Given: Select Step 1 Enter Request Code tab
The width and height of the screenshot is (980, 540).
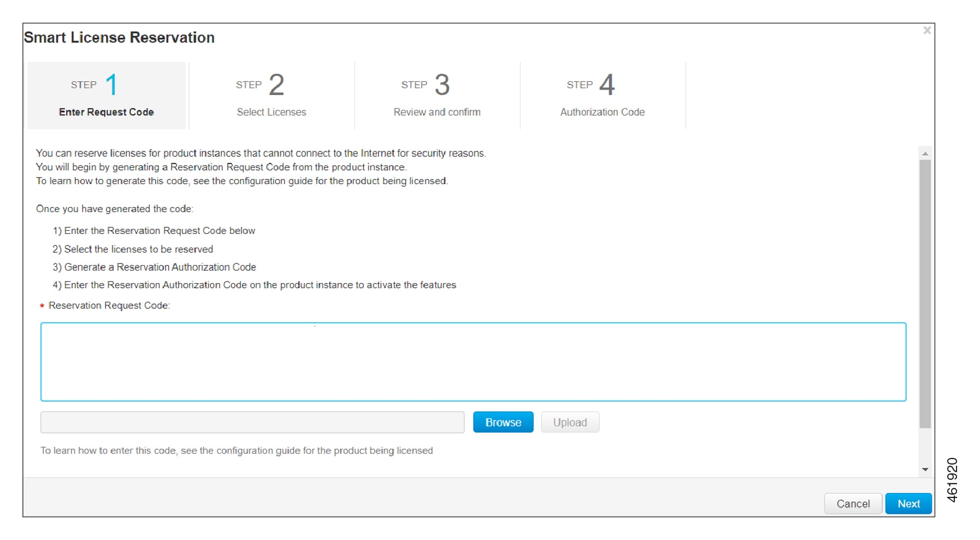Looking at the screenshot, I should tap(107, 96).
